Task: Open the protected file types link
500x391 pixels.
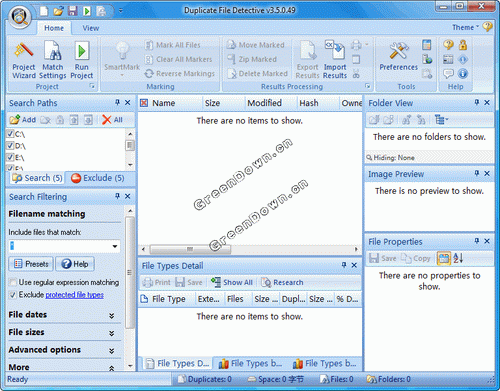Action: coord(74,295)
